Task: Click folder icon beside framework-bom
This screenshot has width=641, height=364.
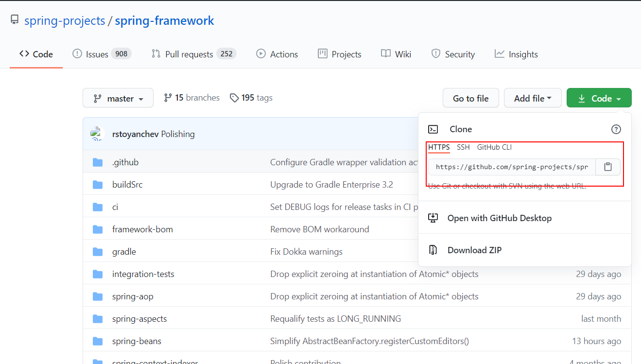Action: point(98,229)
